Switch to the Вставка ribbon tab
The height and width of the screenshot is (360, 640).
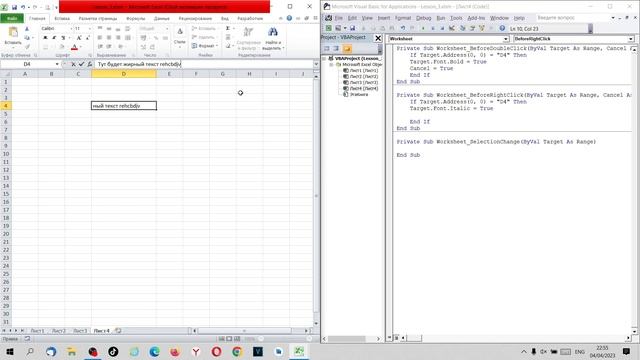point(62,18)
